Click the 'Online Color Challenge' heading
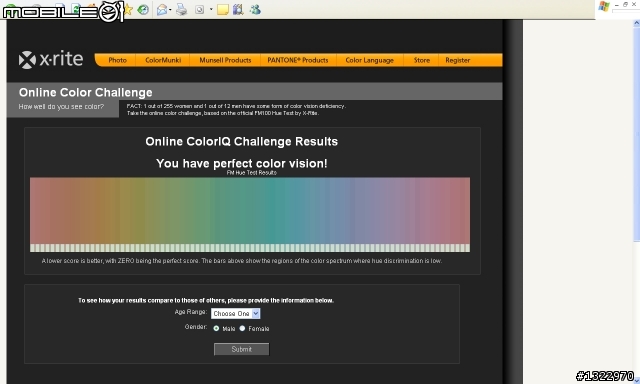This screenshot has height=384, width=640. pyautogui.click(x=86, y=93)
